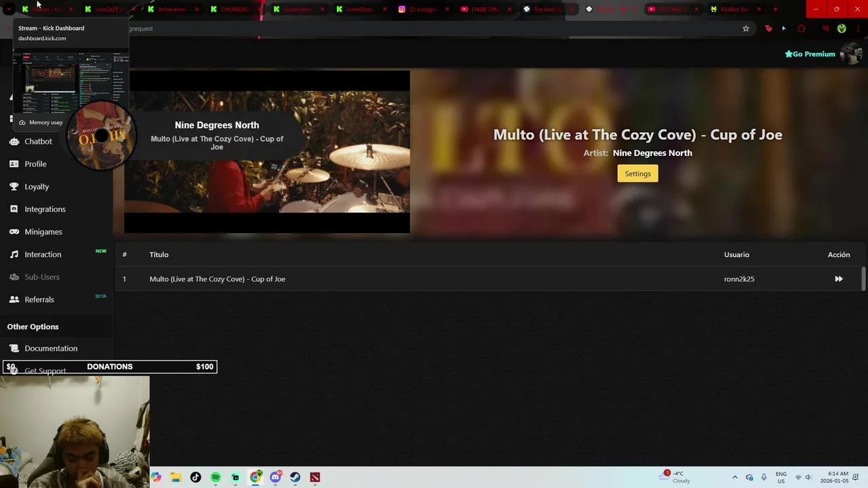The width and height of the screenshot is (868, 488).
Task: Open a new browser tab
Action: (775, 9)
